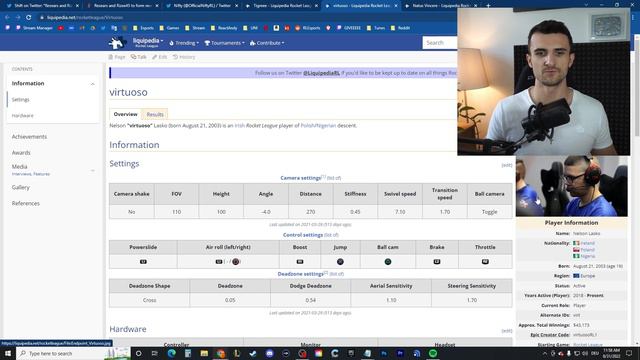Expand the Tournaments menu
Image resolution: width=640 pixels, height=360 pixels.
[224, 43]
